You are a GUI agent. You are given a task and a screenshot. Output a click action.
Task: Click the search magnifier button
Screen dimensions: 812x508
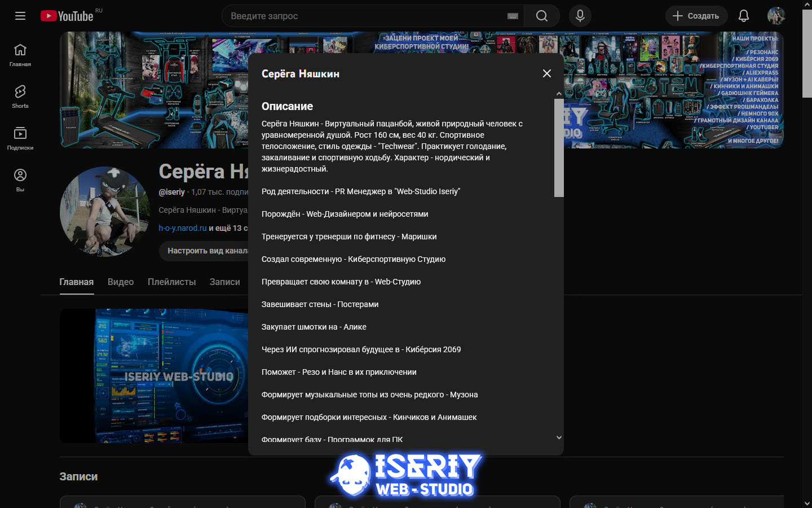coord(541,16)
